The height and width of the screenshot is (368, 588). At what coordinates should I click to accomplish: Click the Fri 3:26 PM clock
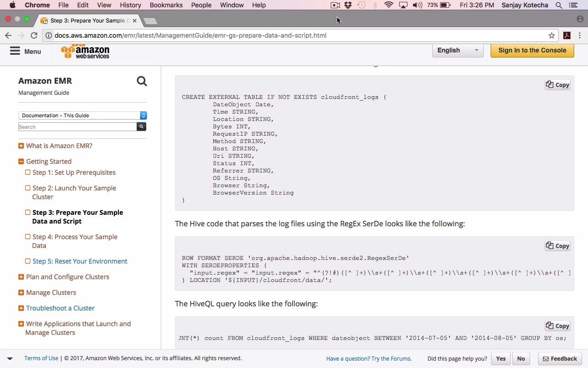[477, 5]
